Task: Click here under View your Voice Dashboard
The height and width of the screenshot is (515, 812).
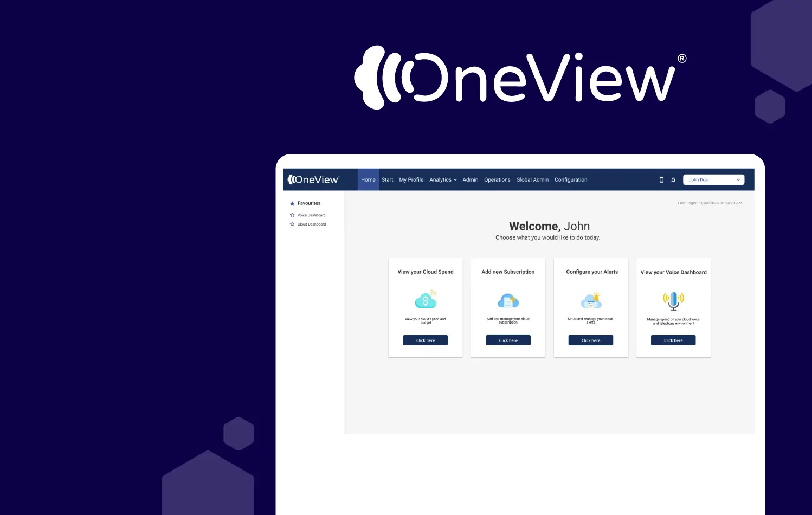Action: click(673, 340)
